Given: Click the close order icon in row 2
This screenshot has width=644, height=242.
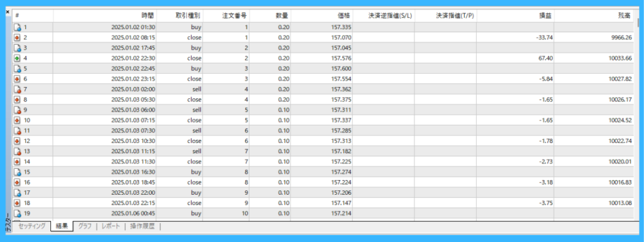Looking at the screenshot, I should [17, 38].
